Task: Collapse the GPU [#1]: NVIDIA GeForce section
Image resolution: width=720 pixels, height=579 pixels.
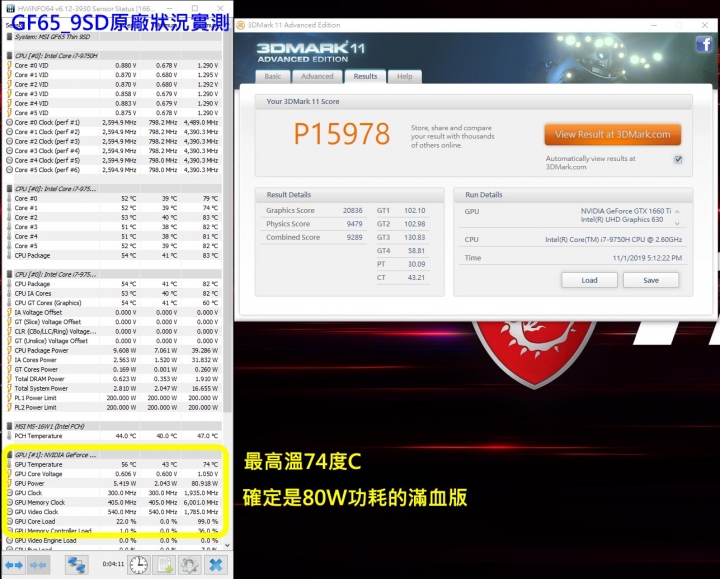Action: coord(9,455)
